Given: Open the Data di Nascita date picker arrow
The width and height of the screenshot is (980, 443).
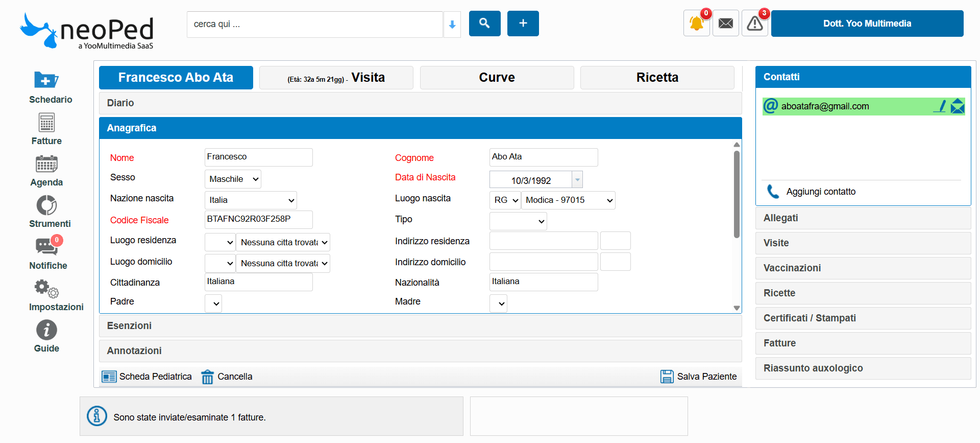Looking at the screenshot, I should coord(577,179).
